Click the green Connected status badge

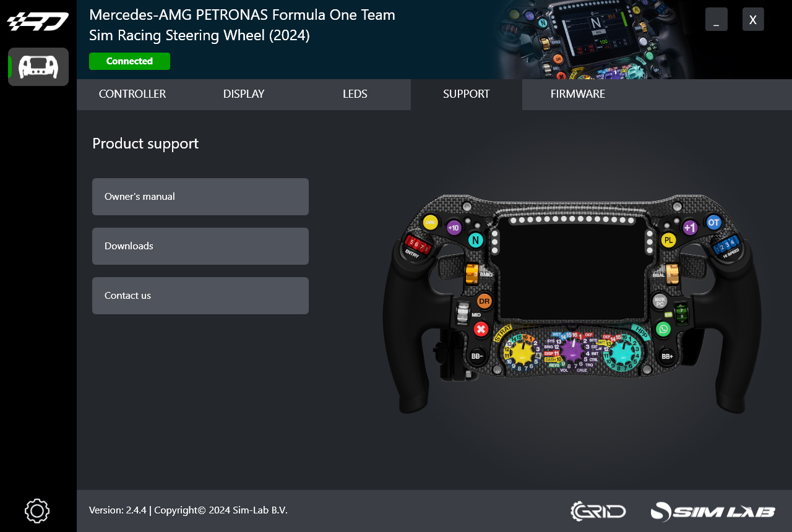pos(129,61)
